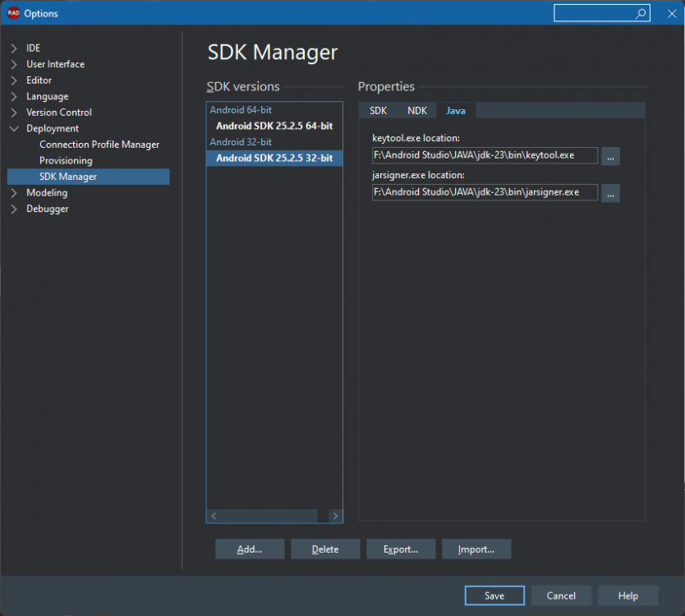Open Connection Profile Manager page
The image size is (685, 616).
[99, 145]
